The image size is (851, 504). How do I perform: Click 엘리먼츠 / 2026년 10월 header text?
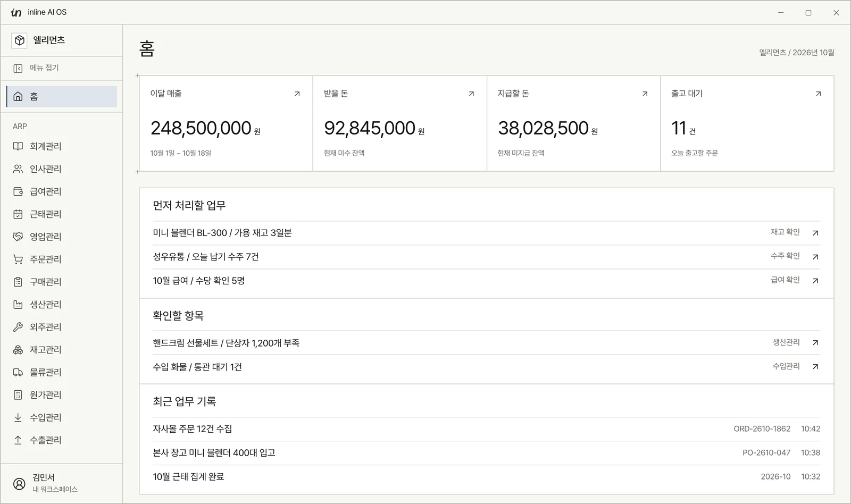coord(797,53)
